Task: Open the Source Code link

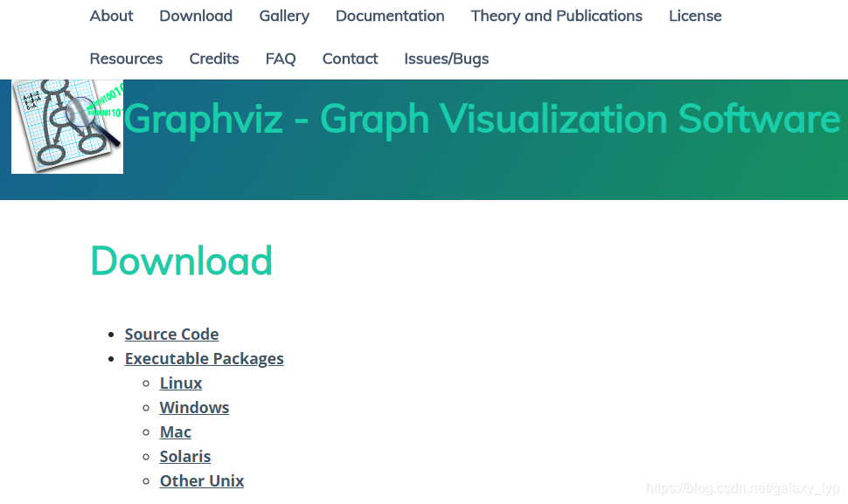Action: click(171, 334)
